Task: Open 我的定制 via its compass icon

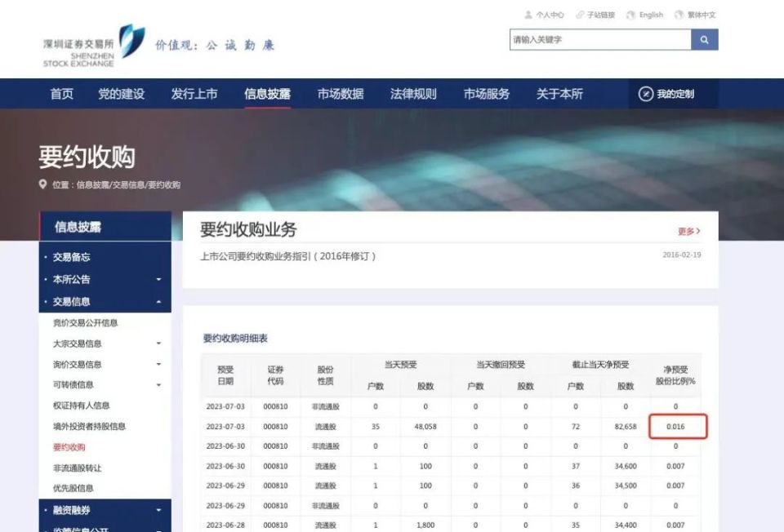Action: tap(646, 94)
